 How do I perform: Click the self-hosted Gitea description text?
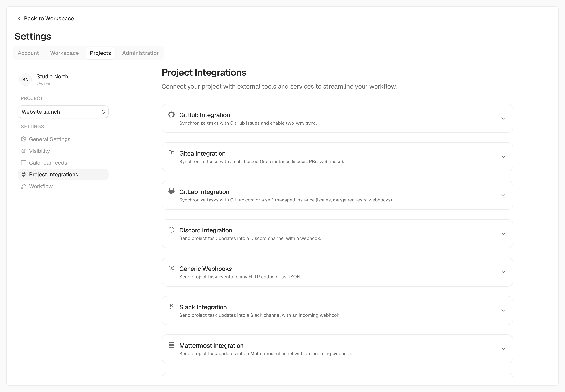261,161
